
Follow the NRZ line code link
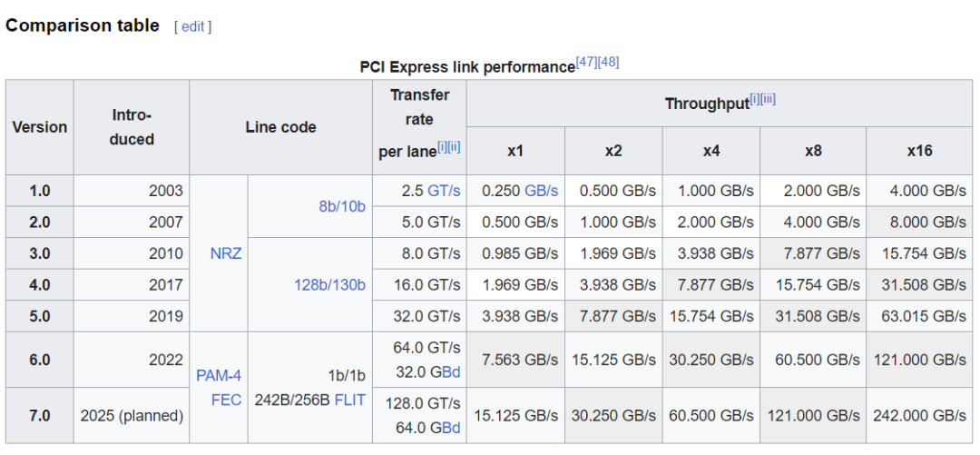pyautogui.click(x=226, y=253)
